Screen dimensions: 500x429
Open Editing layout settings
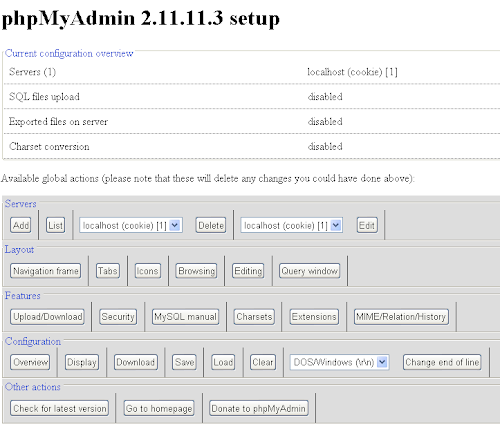[x=248, y=271]
